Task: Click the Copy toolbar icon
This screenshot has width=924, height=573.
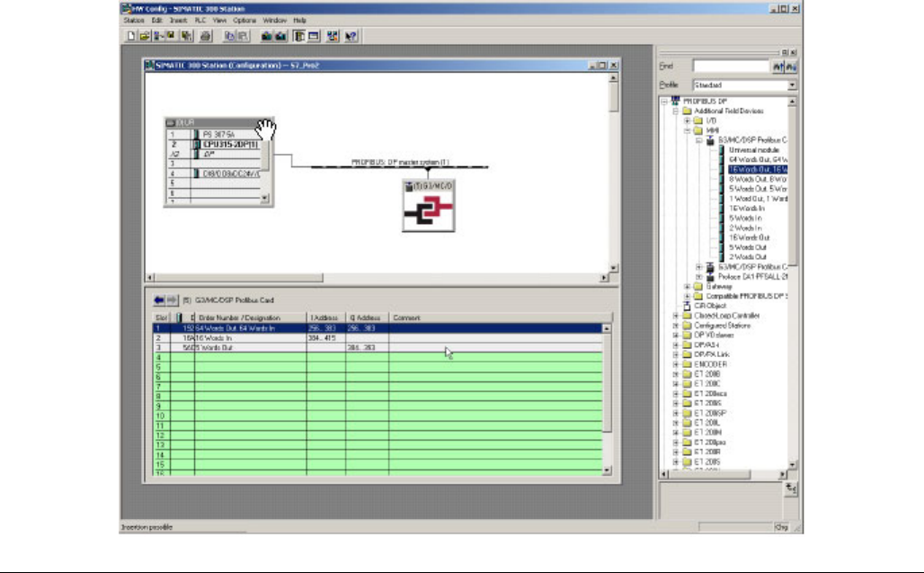Action: (229, 37)
